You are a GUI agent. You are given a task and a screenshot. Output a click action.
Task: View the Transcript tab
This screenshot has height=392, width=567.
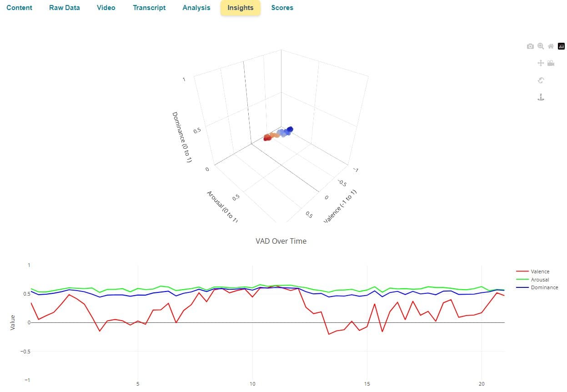coord(149,8)
